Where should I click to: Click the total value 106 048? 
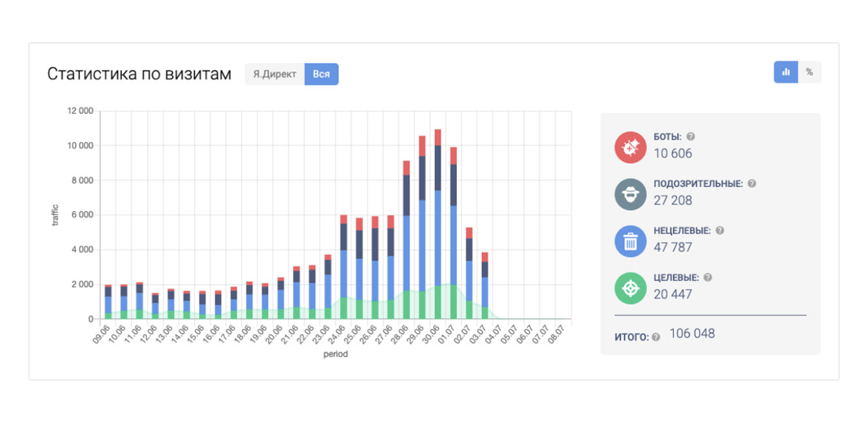coord(692,334)
